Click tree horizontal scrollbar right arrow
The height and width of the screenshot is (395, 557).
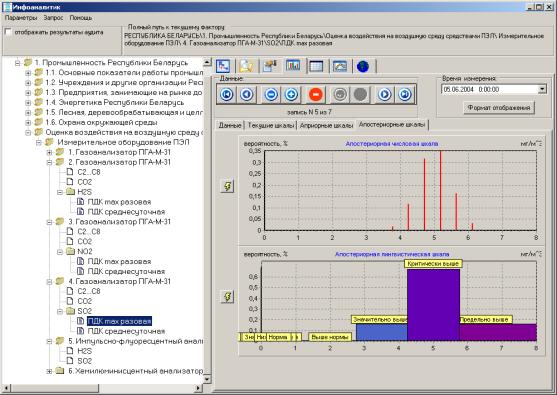click(199, 388)
